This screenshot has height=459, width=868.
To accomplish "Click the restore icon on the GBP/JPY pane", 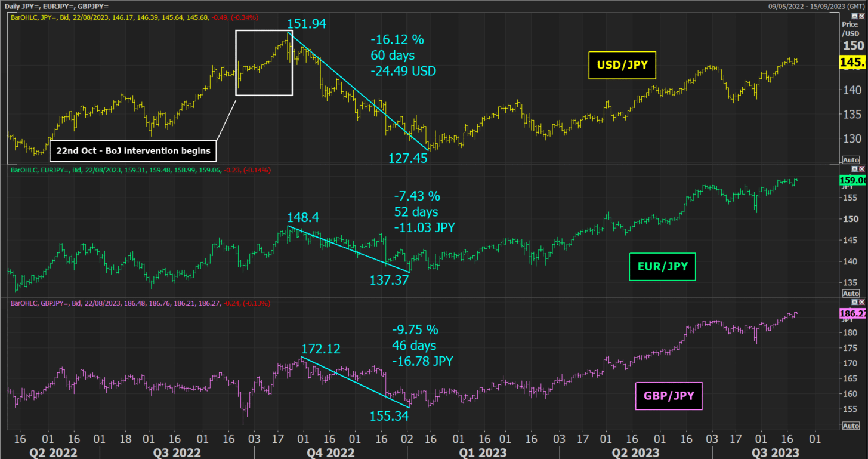I will pyautogui.click(x=855, y=302).
